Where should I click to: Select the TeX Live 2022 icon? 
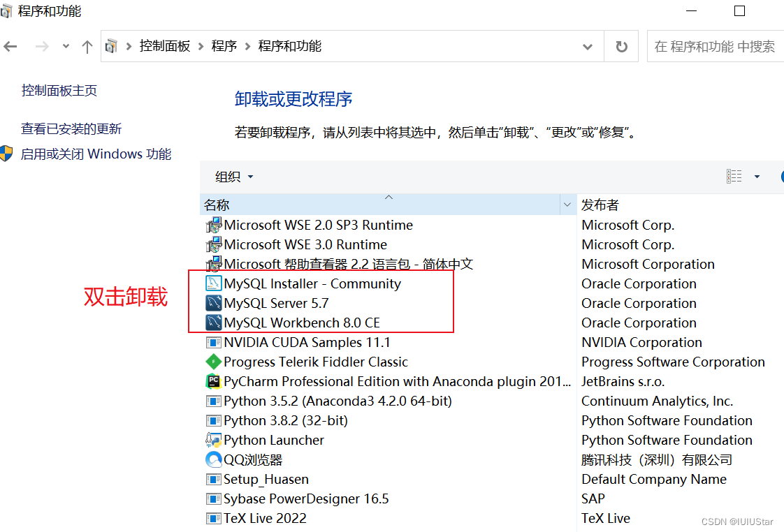pos(214,519)
